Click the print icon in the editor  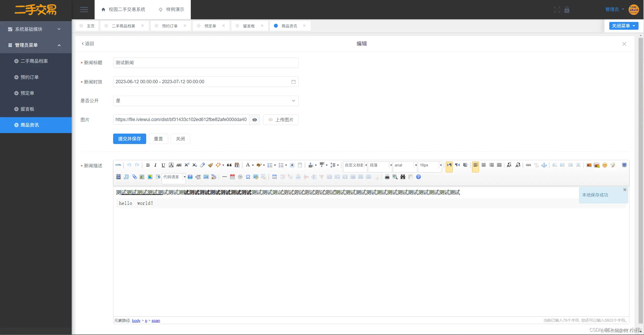click(x=387, y=177)
